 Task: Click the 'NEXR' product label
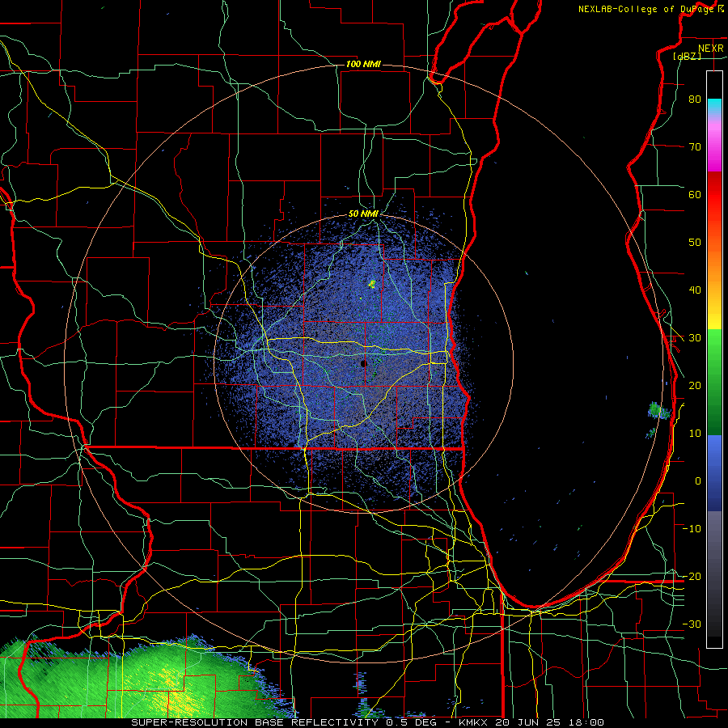711,49
